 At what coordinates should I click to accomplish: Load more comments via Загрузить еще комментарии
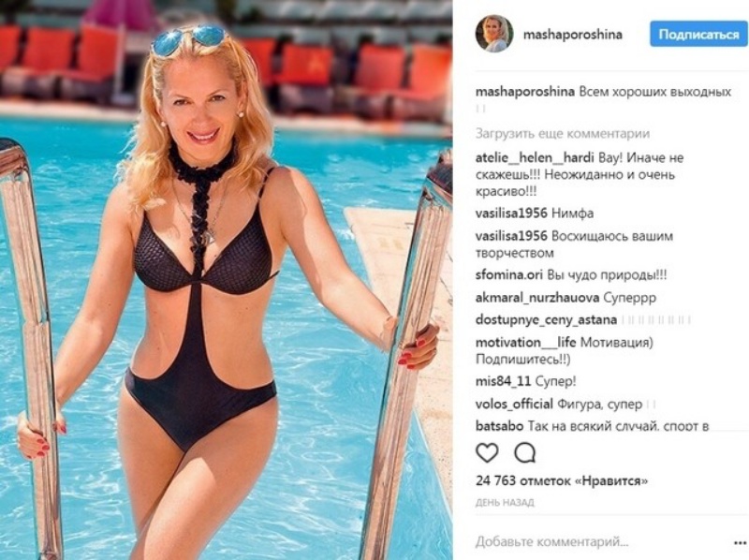[563, 133]
